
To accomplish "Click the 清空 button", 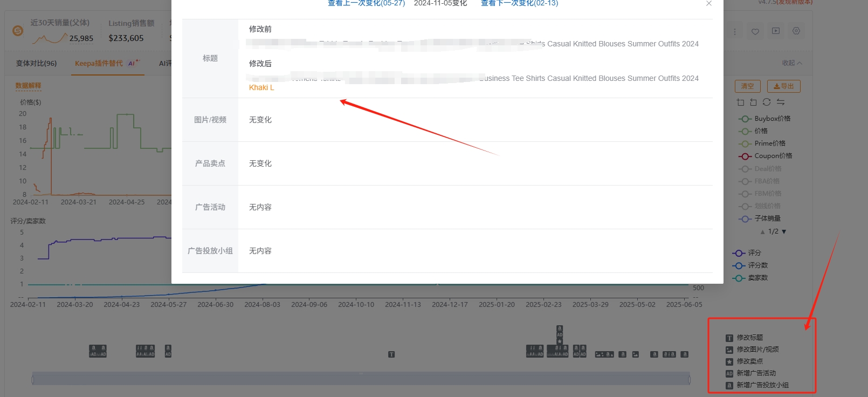I will 747,86.
